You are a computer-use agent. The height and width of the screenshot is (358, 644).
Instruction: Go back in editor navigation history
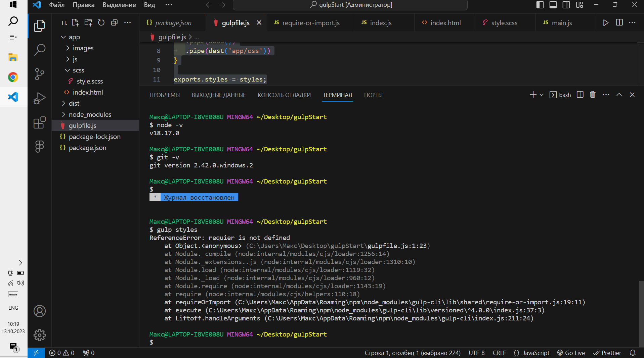[x=209, y=5]
